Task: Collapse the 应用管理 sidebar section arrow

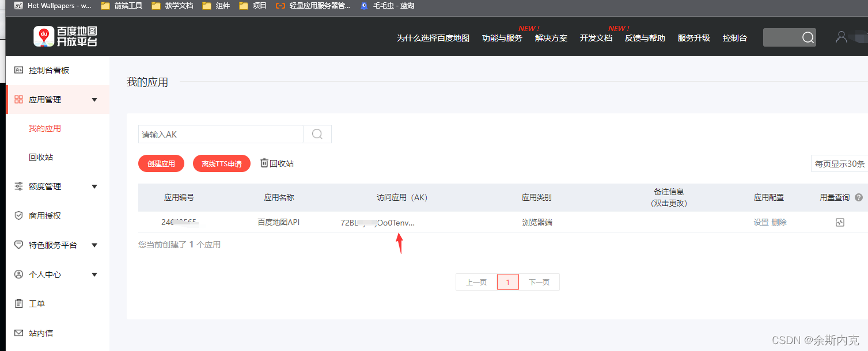Action: [94, 100]
